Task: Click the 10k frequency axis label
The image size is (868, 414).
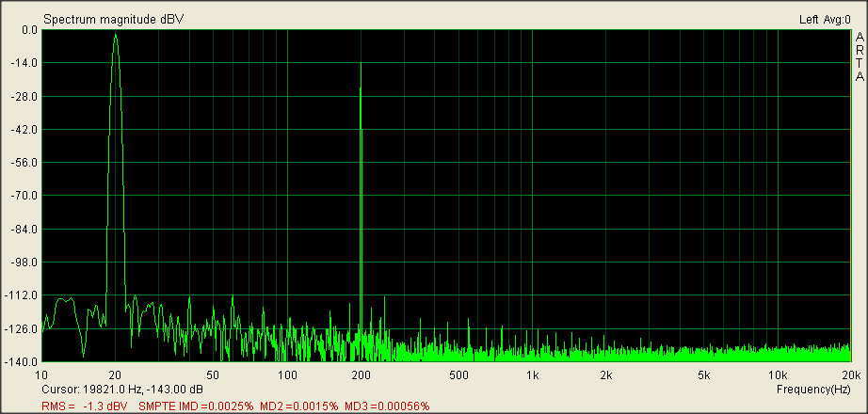Action: click(x=778, y=375)
